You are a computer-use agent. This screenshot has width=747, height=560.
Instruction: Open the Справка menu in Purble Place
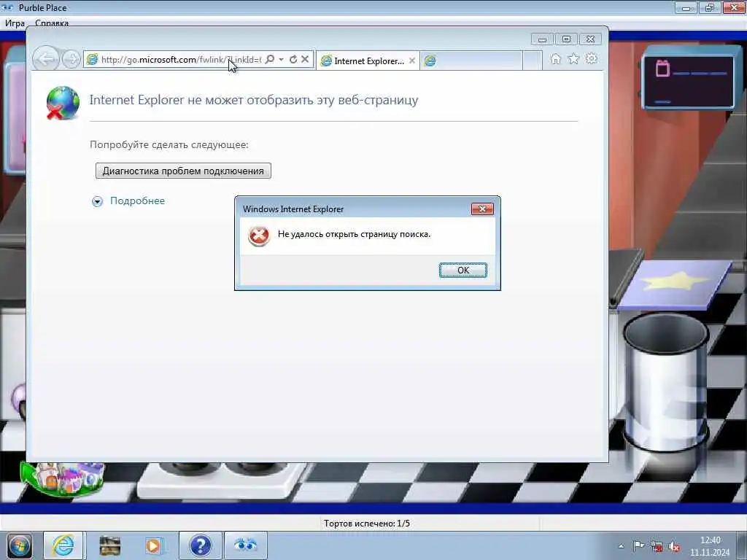(52, 23)
